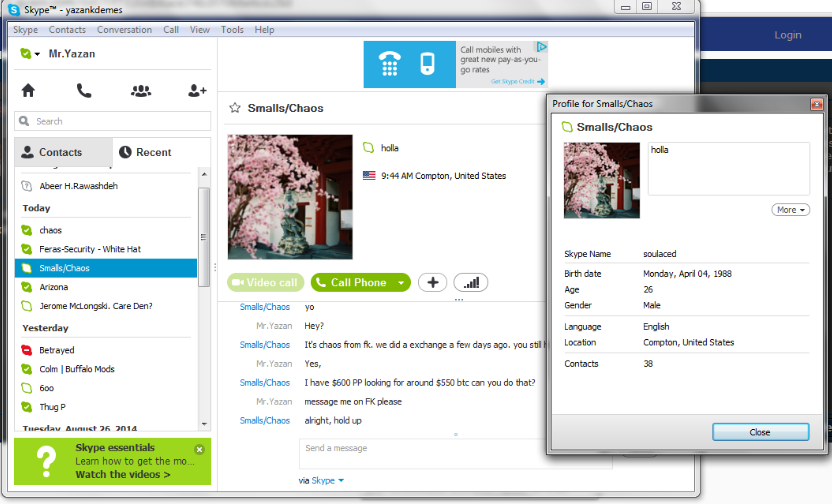Click the add contact icon

[197, 91]
